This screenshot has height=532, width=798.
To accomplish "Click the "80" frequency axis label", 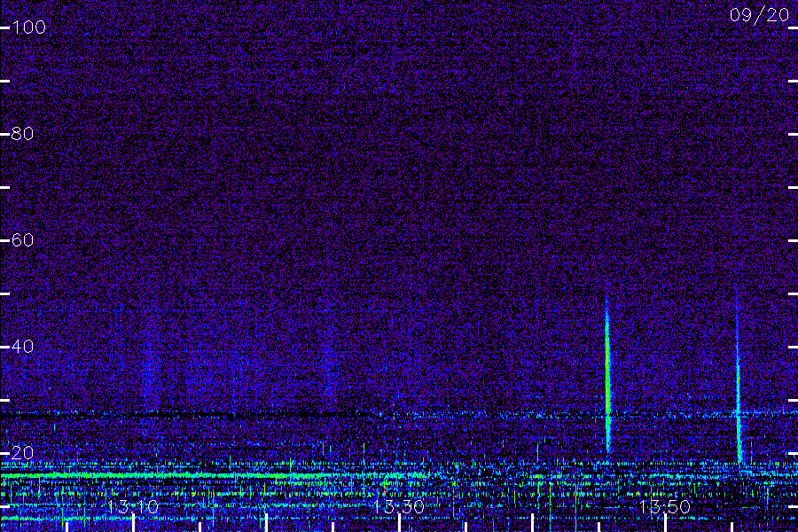I will click(x=22, y=134).
